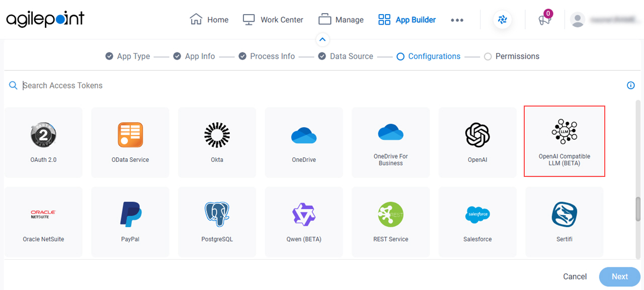Click the PostgreSQL label text
Screen dimensions: 644x290
click(x=217, y=239)
